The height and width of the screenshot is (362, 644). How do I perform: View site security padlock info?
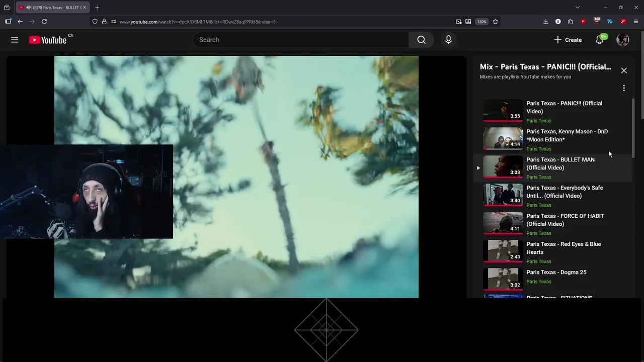(104, 22)
